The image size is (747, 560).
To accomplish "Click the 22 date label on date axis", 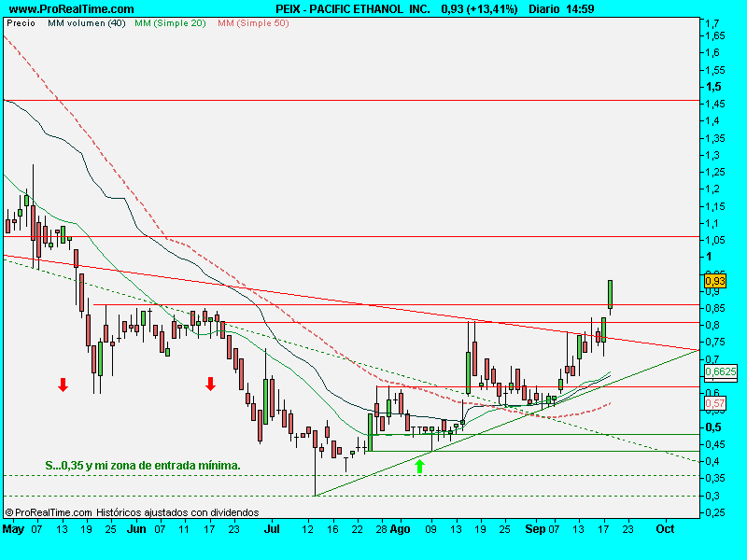I will pyautogui.click(x=357, y=529).
